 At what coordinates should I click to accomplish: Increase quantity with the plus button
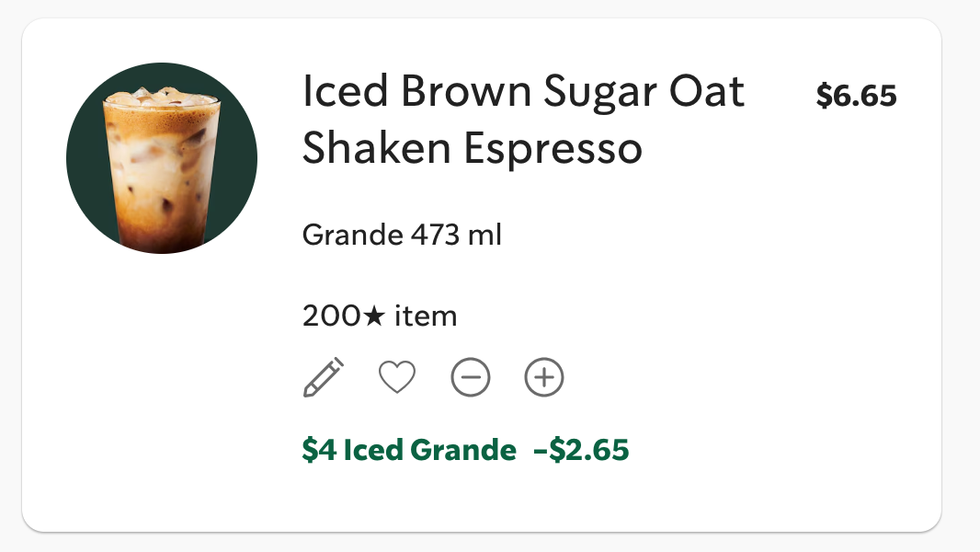pyautogui.click(x=544, y=377)
